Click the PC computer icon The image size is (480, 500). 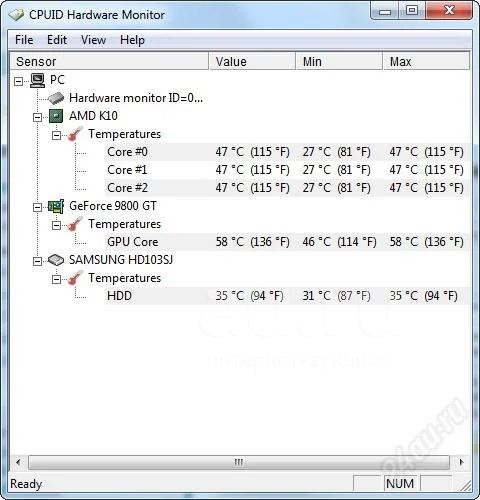tap(37, 80)
